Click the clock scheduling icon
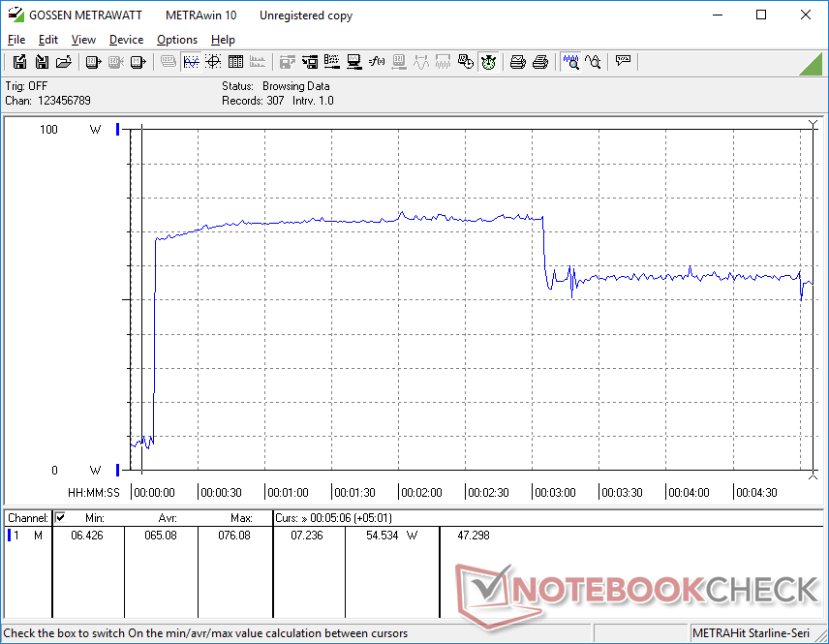 (x=465, y=62)
